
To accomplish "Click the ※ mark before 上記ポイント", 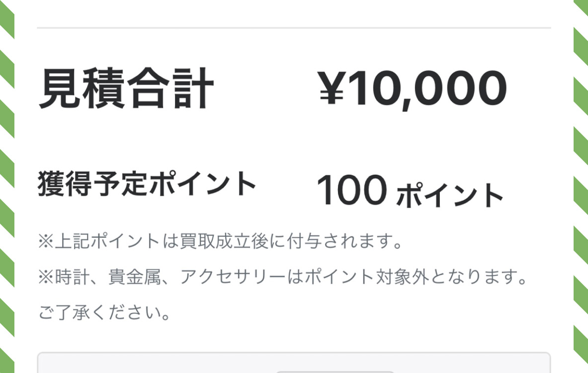I will click(x=46, y=241).
